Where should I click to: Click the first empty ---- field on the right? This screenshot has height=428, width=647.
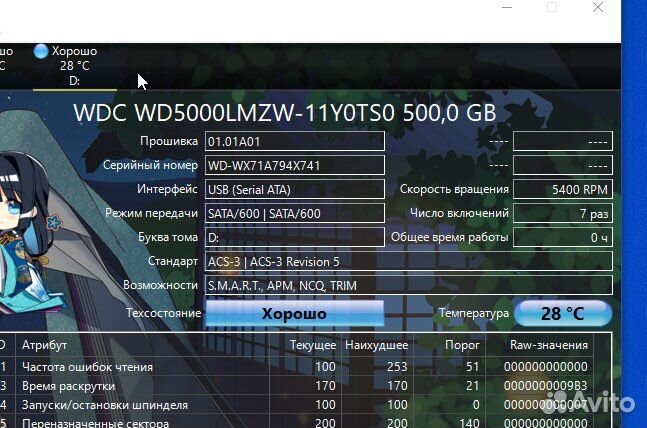(563, 142)
